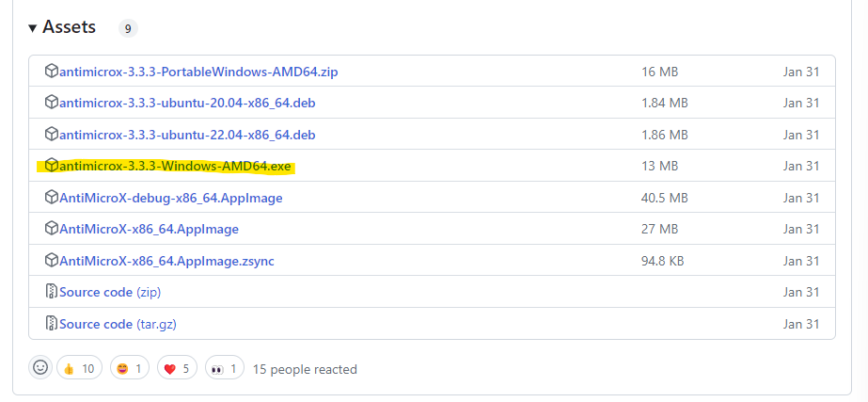Click package icon beside debug AppImage
This screenshot has width=868, height=402.
(x=52, y=198)
